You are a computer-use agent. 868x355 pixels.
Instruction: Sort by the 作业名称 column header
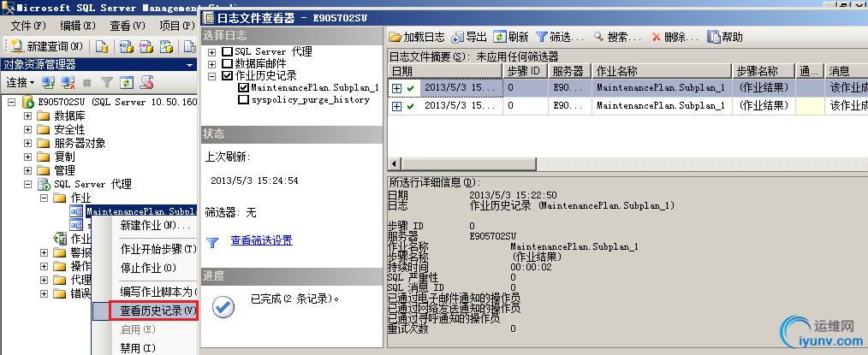[662, 71]
